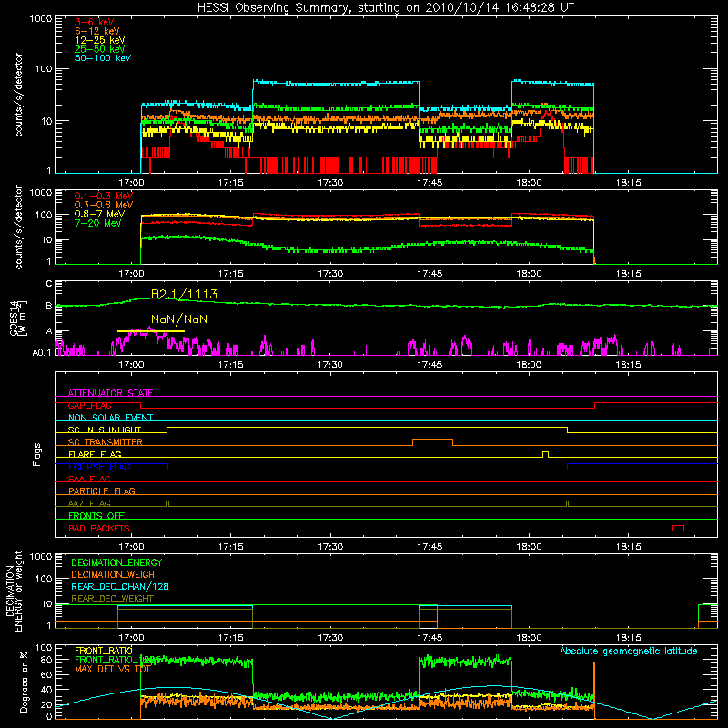The height and width of the screenshot is (728, 728).
Task: Click the 17:30 tick label under top plot
Action: pyautogui.click(x=330, y=183)
